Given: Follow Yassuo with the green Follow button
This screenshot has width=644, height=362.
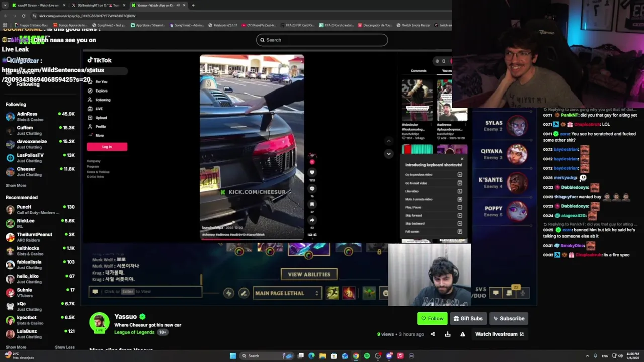Looking at the screenshot, I should [432, 318].
